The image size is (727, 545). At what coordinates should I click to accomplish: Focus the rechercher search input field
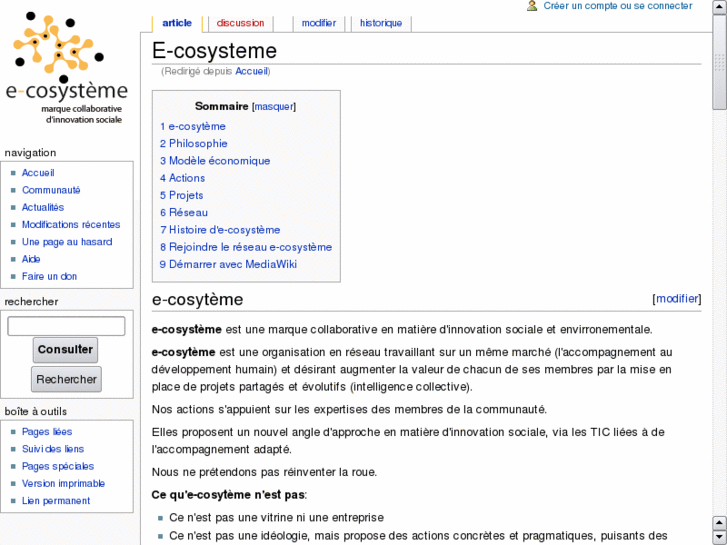66,326
